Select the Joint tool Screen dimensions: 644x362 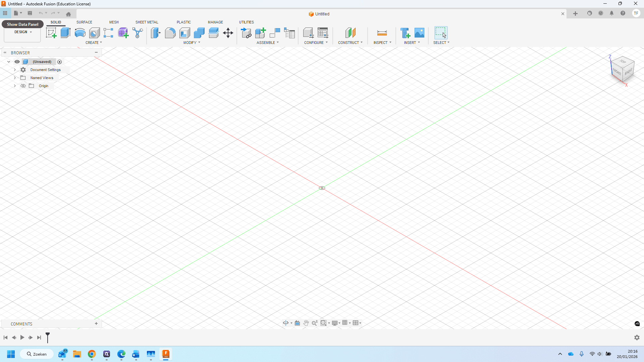[275, 33]
